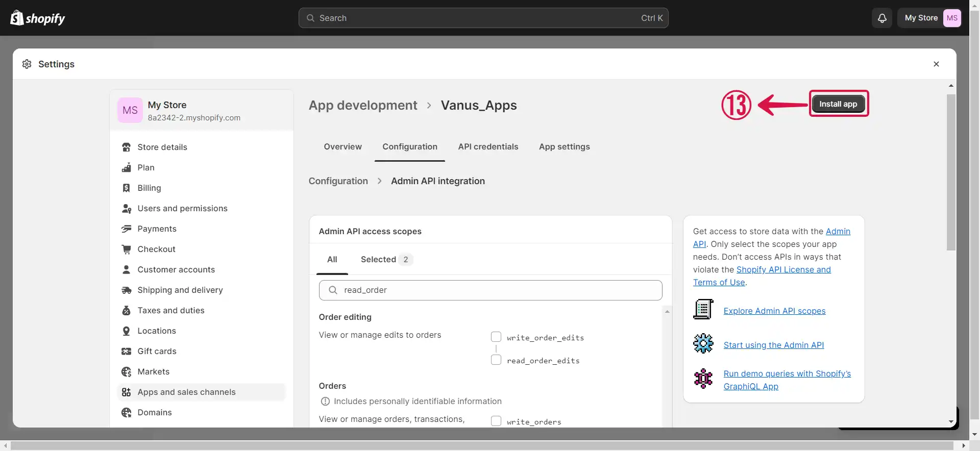
Task: Click the My Store account button
Action: pos(929,18)
